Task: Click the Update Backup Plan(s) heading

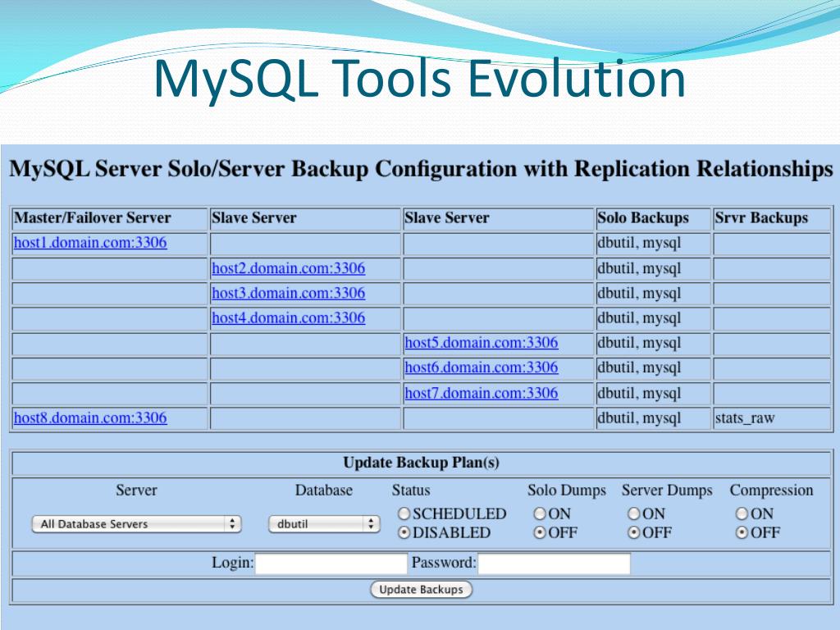Action: pyautogui.click(x=421, y=463)
